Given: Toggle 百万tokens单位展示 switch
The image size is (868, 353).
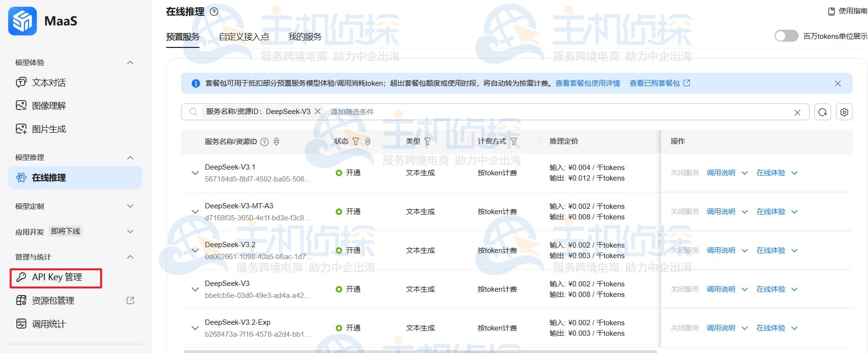Looking at the screenshot, I should point(786,36).
